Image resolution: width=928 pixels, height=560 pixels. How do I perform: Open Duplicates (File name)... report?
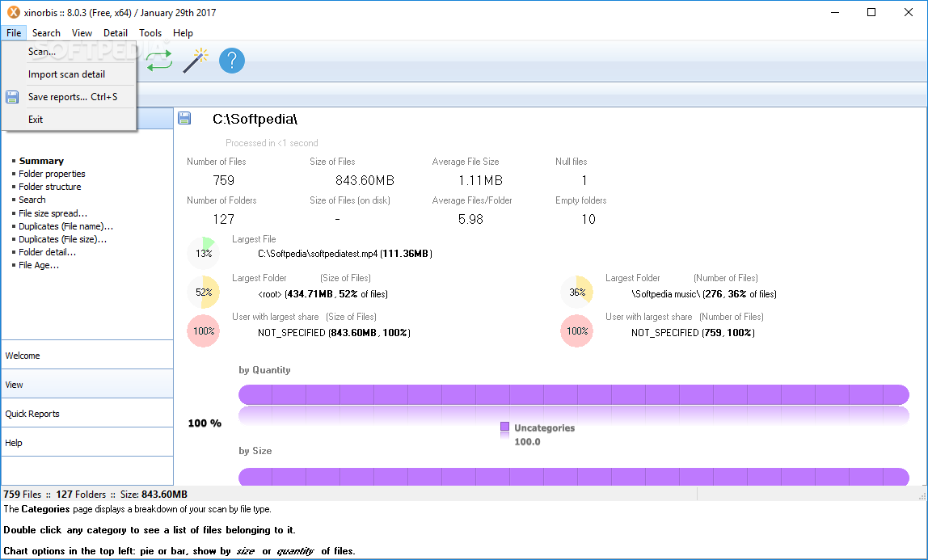[x=65, y=226]
